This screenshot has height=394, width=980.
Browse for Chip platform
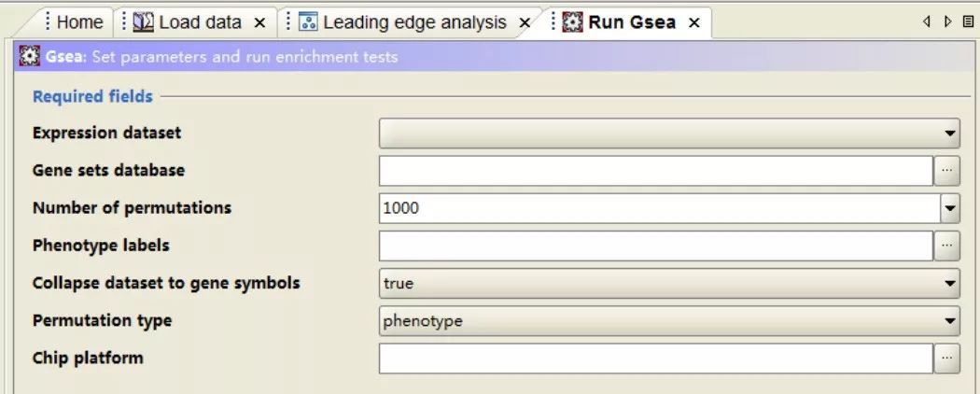(947, 359)
